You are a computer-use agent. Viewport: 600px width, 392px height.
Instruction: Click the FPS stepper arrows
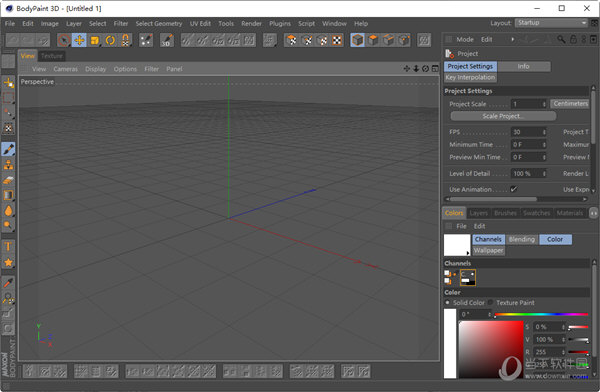pyautogui.click(x=544, y=132)
